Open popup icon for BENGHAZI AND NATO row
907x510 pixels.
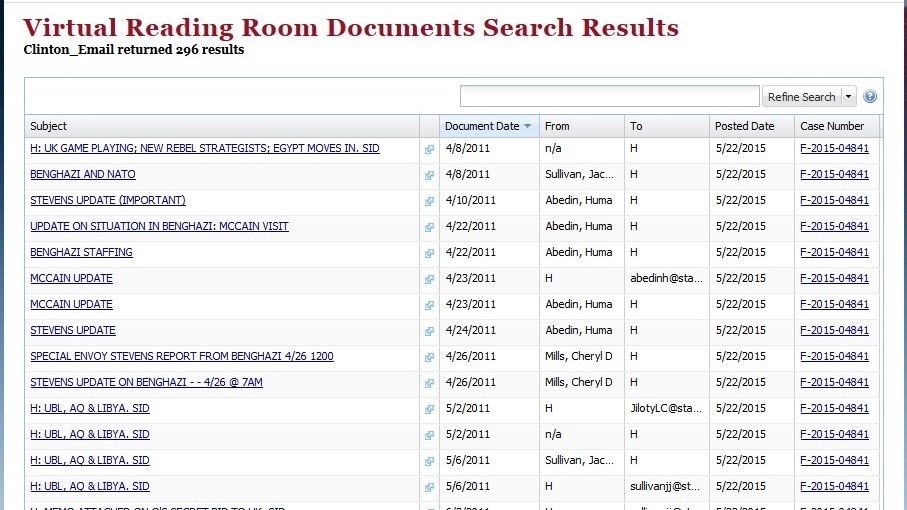[429, 175]
